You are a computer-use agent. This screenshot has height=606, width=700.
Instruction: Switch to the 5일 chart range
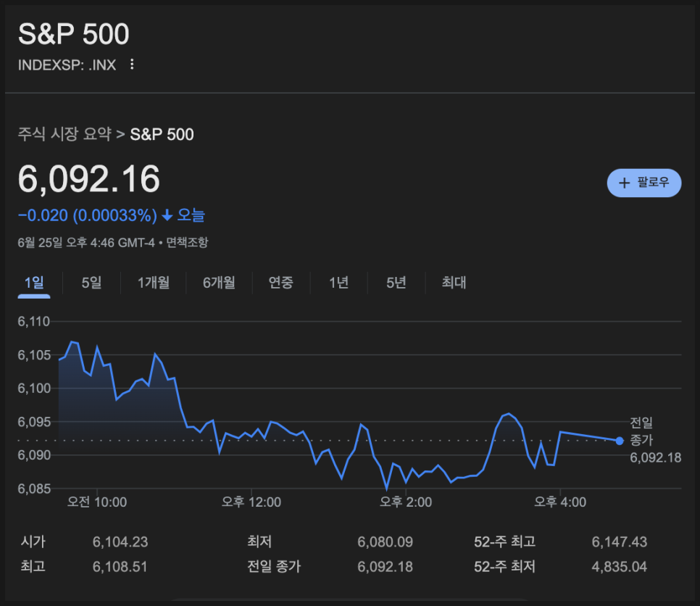(91, 283)
